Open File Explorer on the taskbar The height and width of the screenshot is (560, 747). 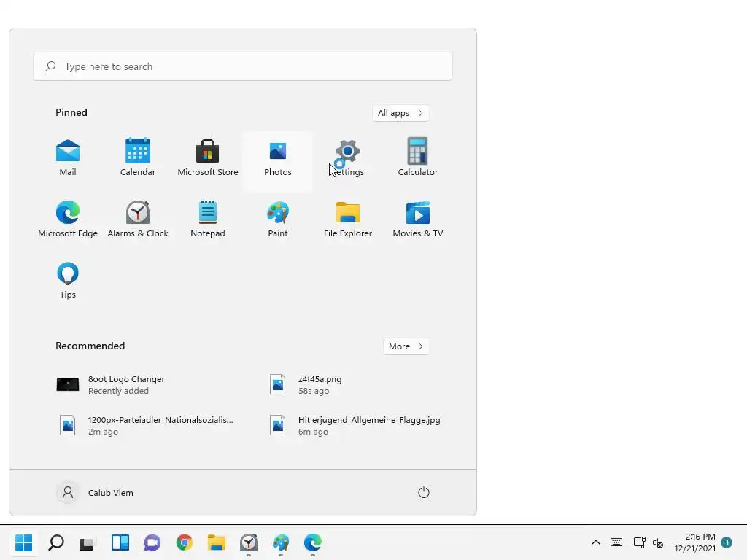(216, 542)
